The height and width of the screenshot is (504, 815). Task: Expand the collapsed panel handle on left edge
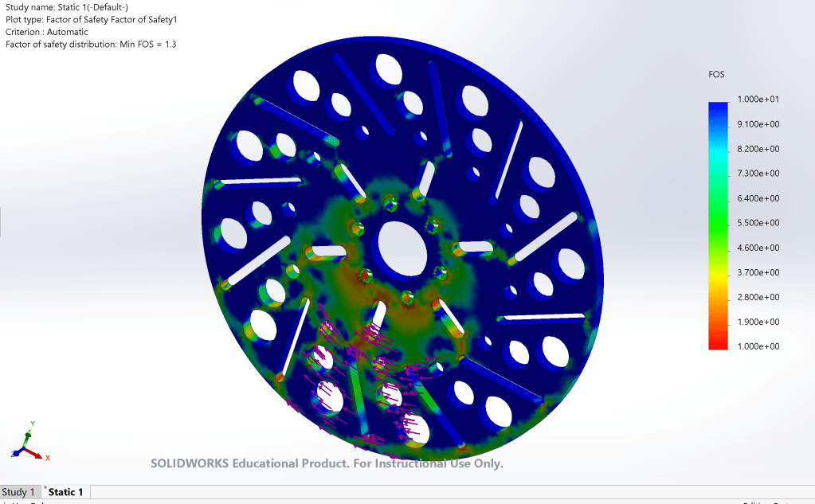pyautogui.click(x=2, y=222)
